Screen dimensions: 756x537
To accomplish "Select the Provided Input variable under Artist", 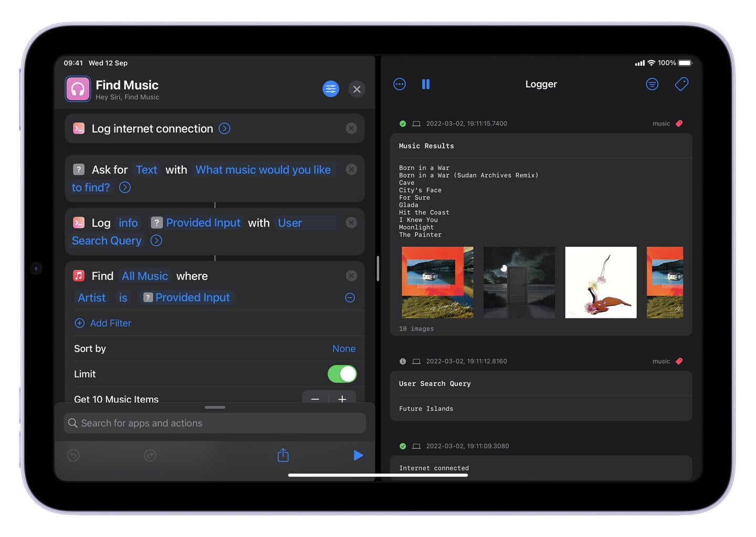I will pyautogui.click(x=186, y=297).
